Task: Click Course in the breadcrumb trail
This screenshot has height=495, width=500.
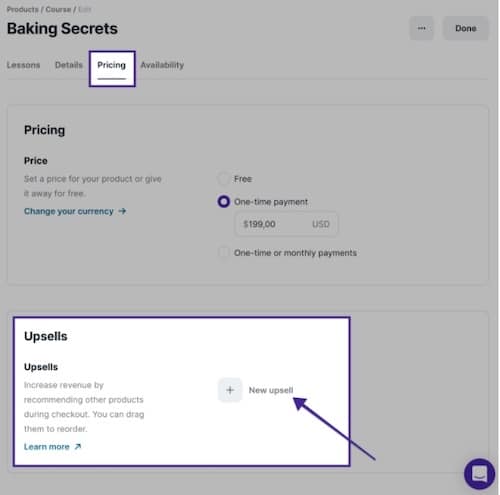Action: [58, 9]
